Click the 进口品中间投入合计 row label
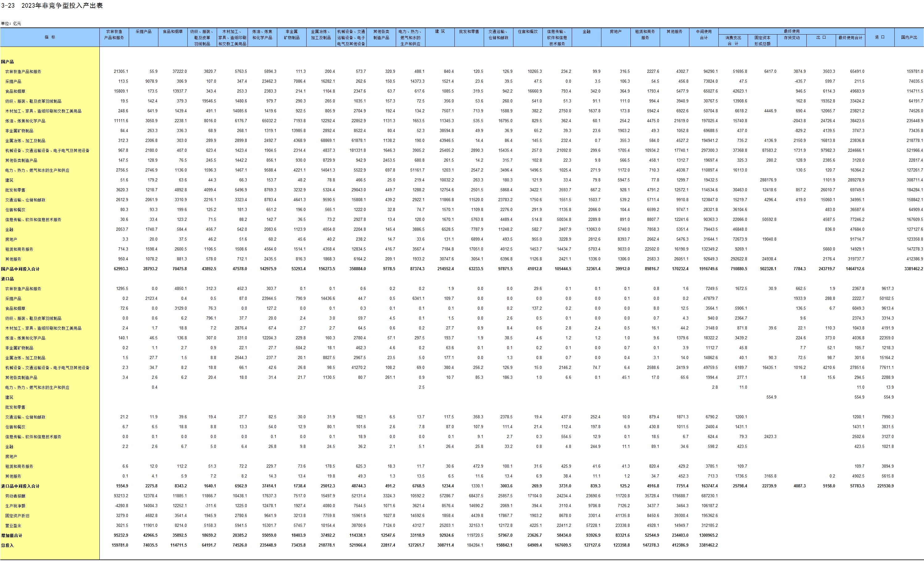The height and width of the screenshot is (570, 924). [20, 486]
